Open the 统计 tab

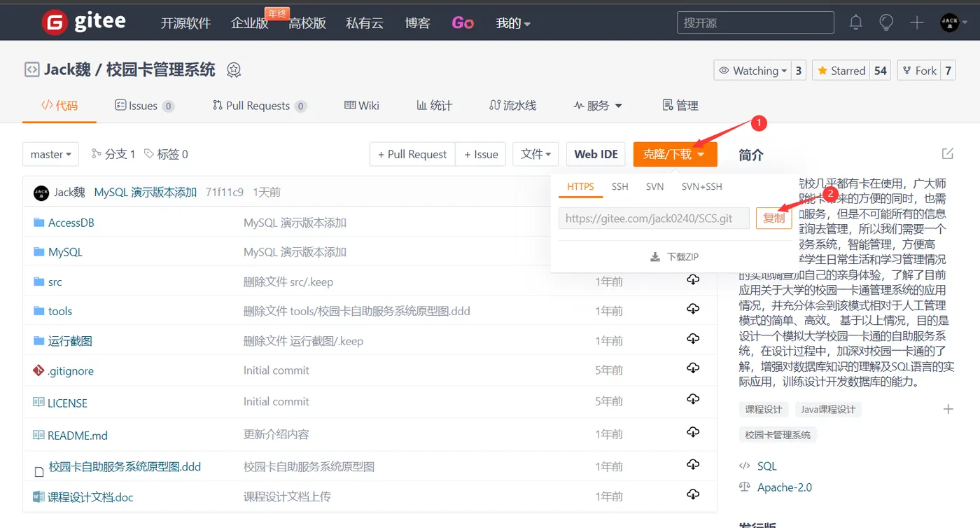(x=434, y=106)
